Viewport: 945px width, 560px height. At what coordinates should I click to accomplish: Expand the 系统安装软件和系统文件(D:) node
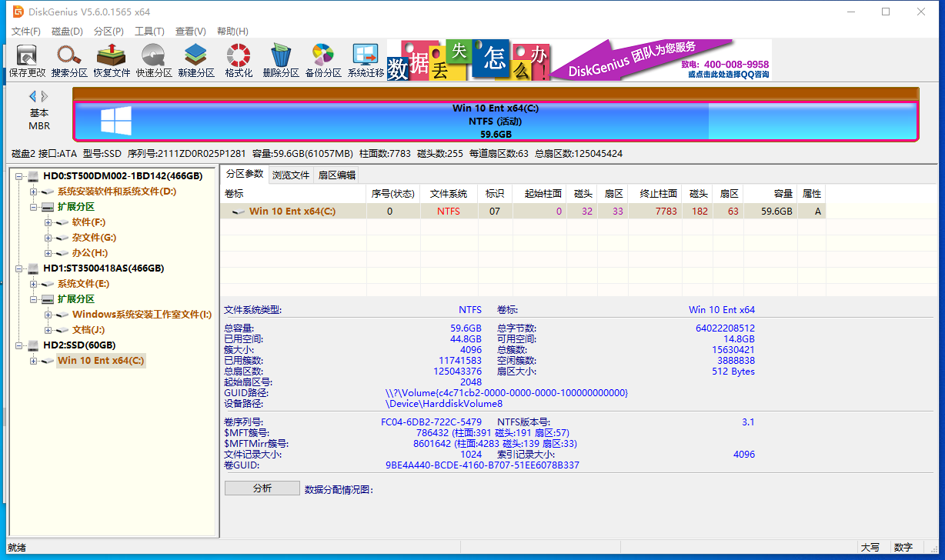33,192
